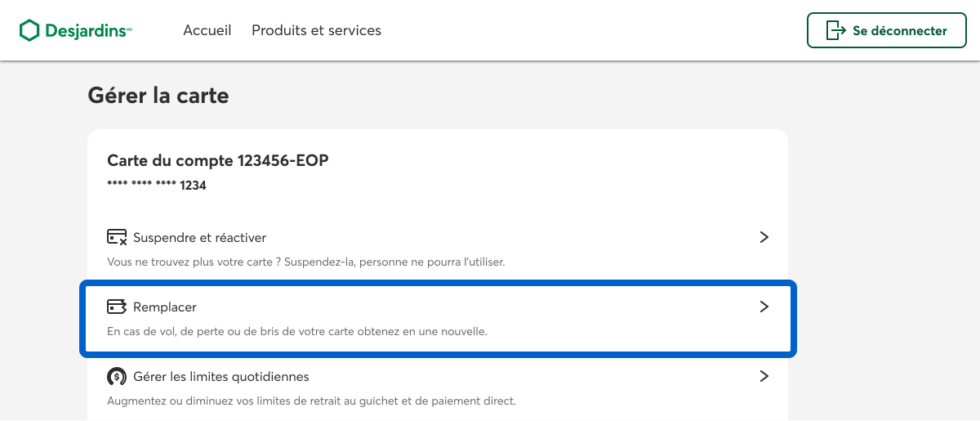
Task: Choose the Remplacer option label
Action: [x=165, y=307]
